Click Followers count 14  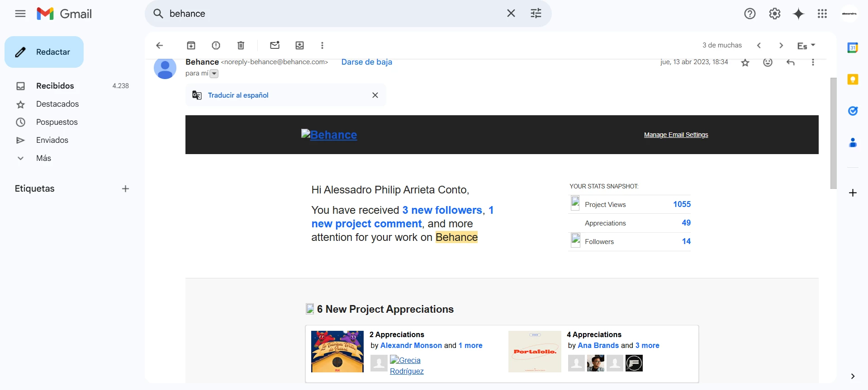pyautogui.click(x=686, y=241)
